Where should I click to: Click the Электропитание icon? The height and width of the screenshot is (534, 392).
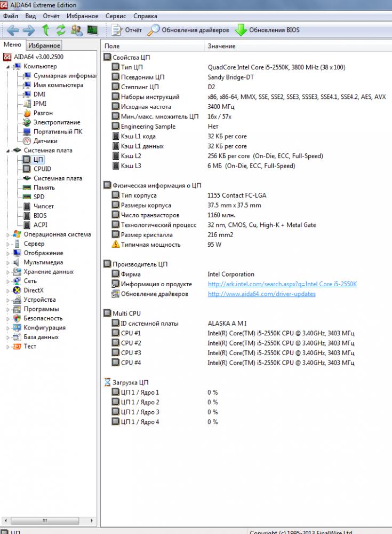coord(27,122)
